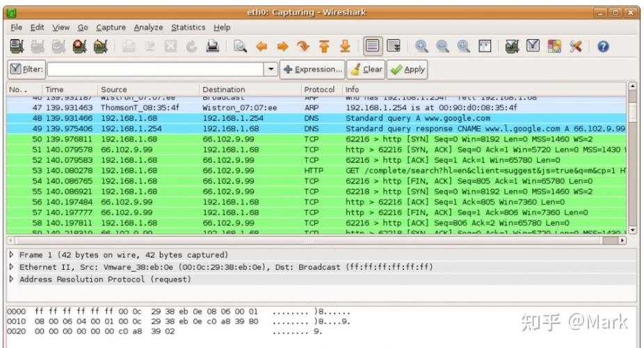Click the blue help question mark icon
644x348 pixels.
coord(603,46)
